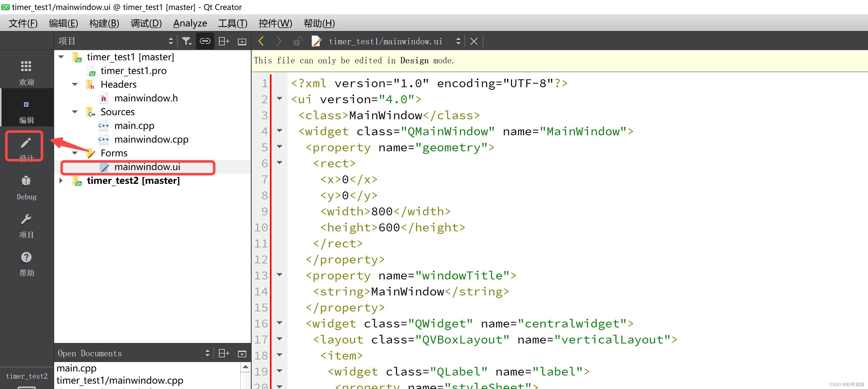Collapse the Headers folder
This screenshot has width=868, height=389.
pos(75,84)
